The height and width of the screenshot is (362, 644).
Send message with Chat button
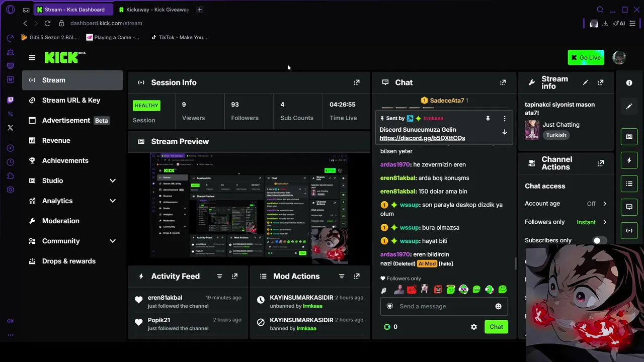pos(496,327)
